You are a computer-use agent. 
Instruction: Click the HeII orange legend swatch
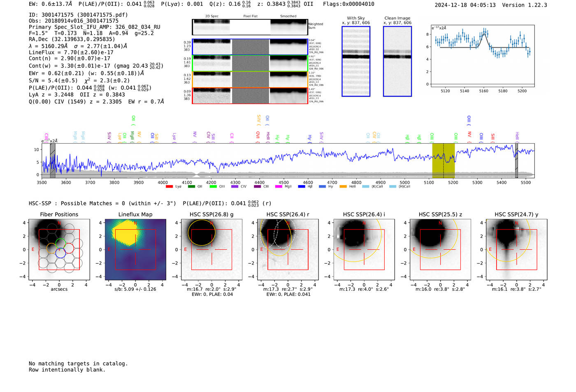click(x=343, y=186)
